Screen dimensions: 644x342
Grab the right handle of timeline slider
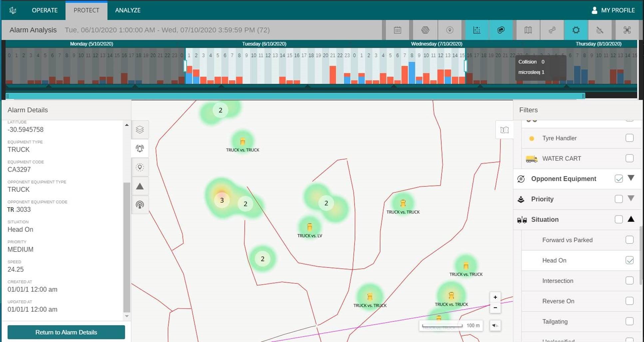(583, 96)
